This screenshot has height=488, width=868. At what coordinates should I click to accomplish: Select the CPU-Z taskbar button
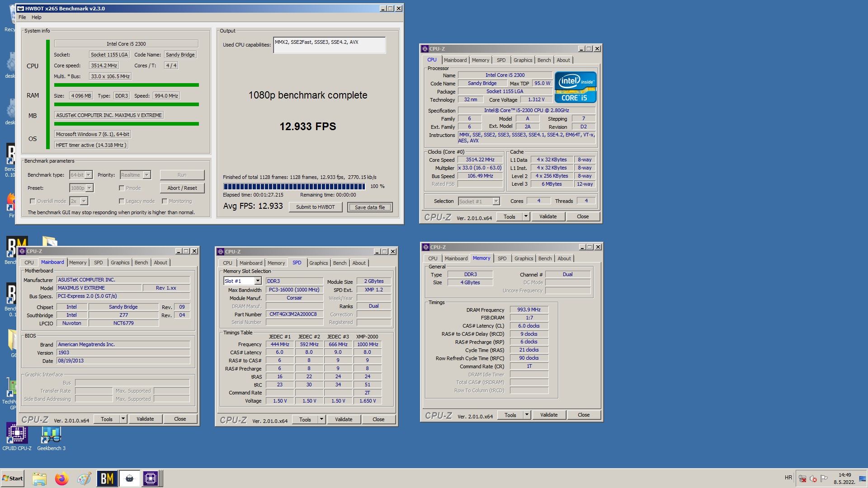coord(151,479)
